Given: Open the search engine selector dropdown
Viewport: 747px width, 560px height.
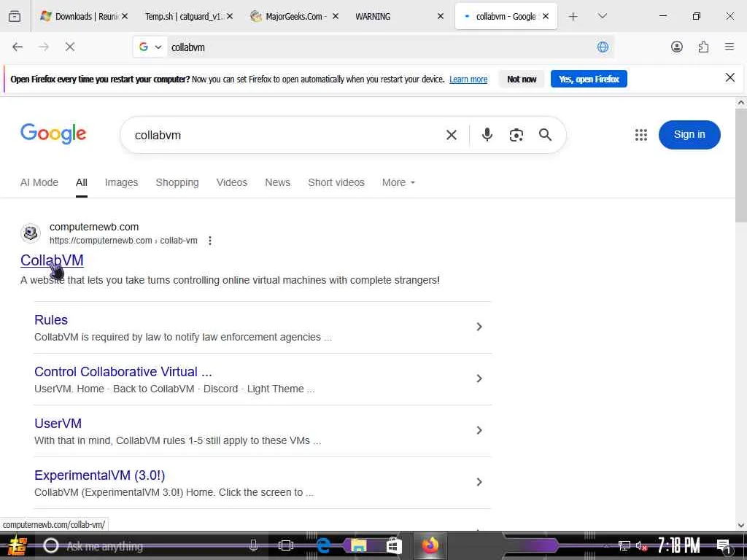Looking at the screenshot, I should (150, 47).
